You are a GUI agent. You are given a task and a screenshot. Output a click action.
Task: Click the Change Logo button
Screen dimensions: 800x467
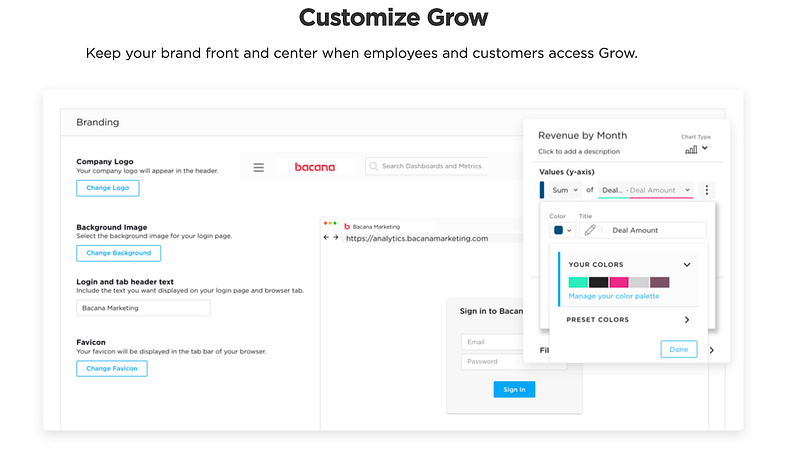108,188
